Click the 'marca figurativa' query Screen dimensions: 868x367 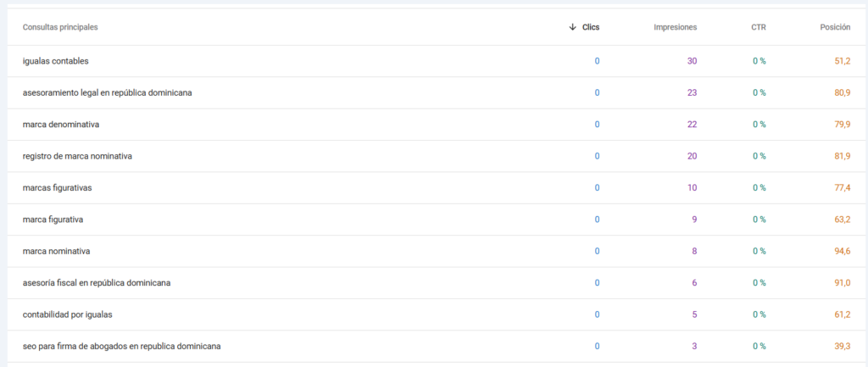click(x=53, y=220)
